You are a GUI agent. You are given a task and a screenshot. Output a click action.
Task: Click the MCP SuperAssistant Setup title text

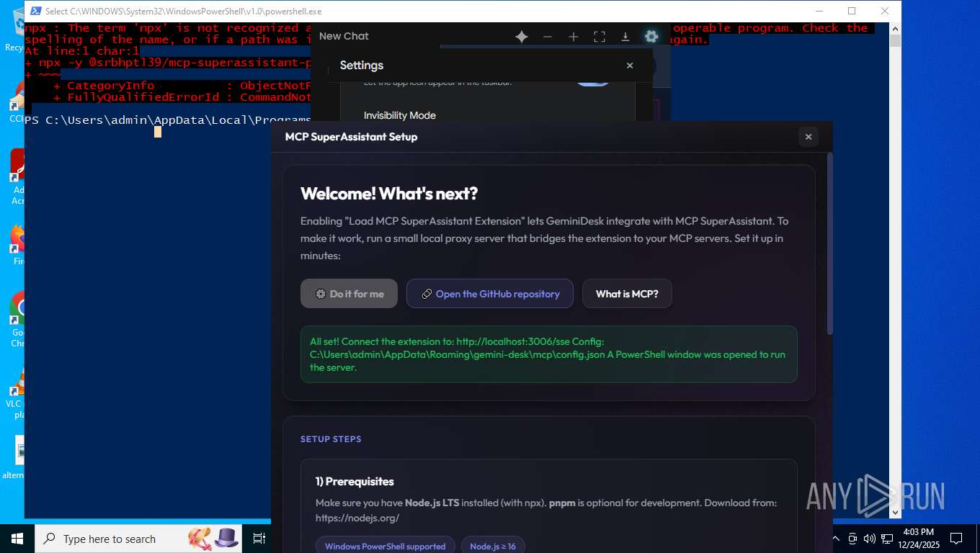point(351,137)
